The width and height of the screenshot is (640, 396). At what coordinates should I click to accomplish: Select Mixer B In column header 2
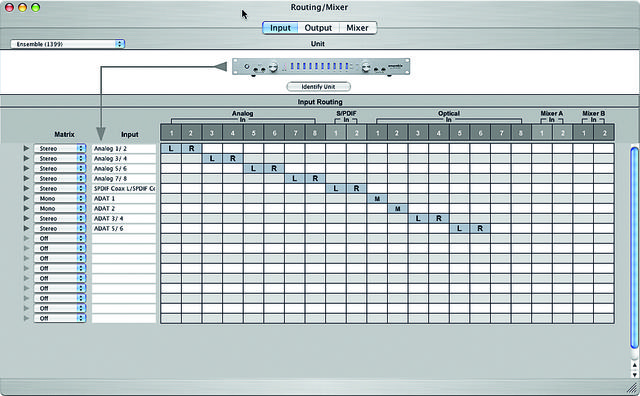click(604, 133)
